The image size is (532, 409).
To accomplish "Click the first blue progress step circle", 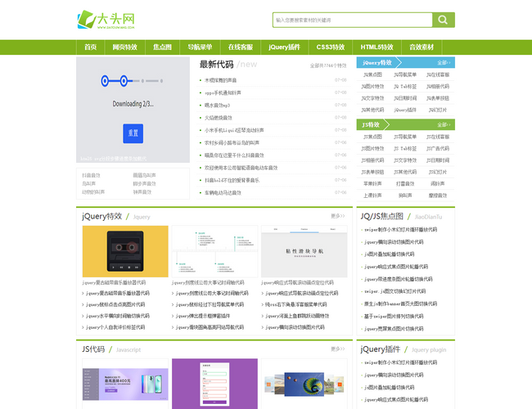I will (x=105, y=81).
